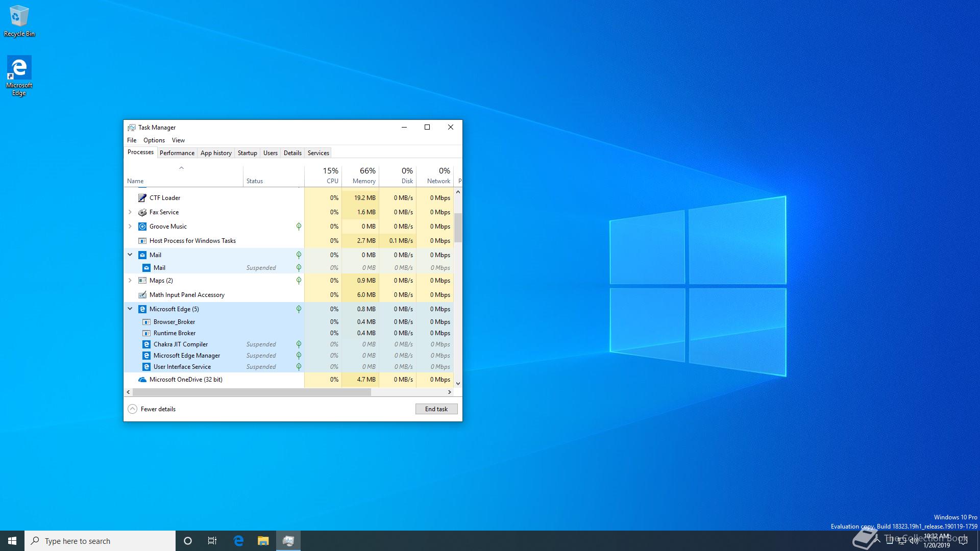Click the Math Input Panel Accessory icon
The height and width of the screenshot is (551, 980).
[x=142, y=295]
